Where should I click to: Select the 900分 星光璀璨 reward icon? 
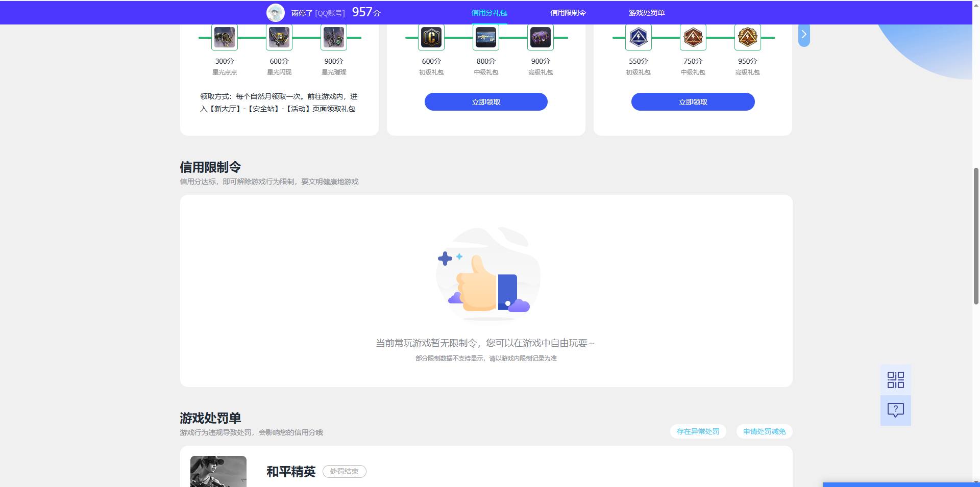tap(334, 37)
